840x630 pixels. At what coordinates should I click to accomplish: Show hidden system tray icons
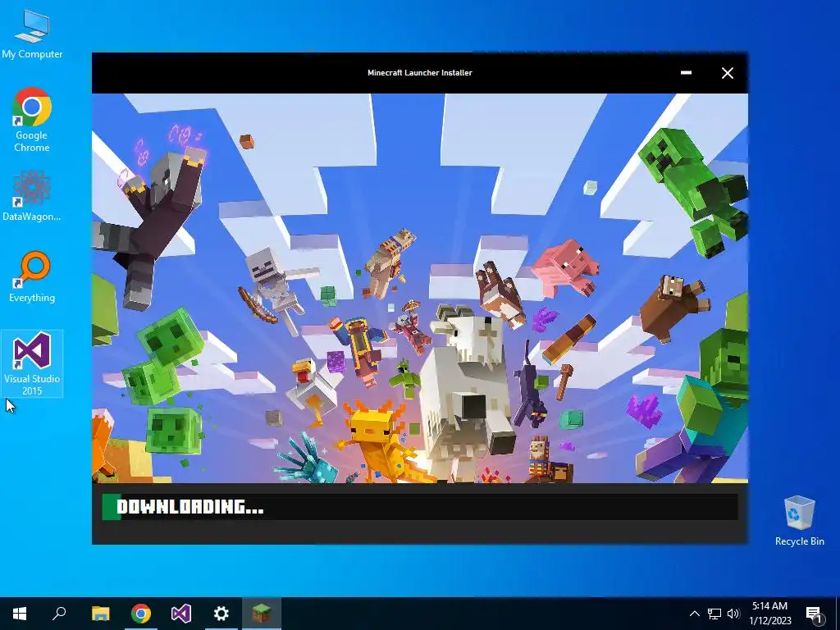click(694, 614)
